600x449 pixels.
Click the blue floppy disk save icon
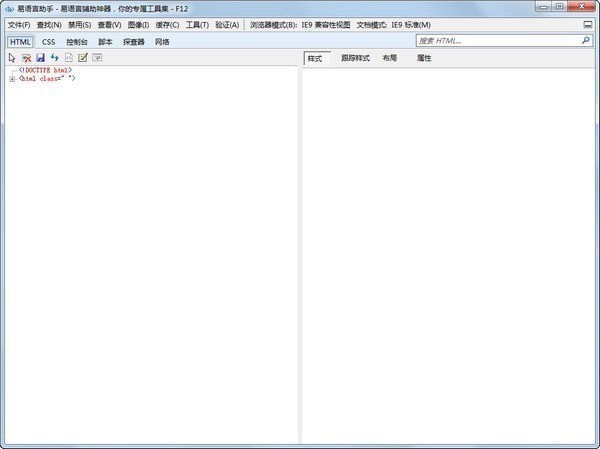pos(41,58)
